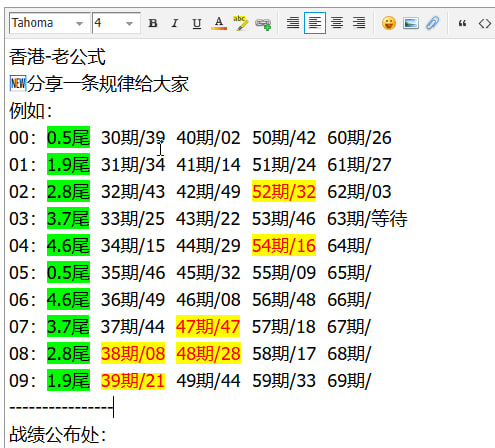
Task: Click the entry 55期/09
Action: [284, 272]
